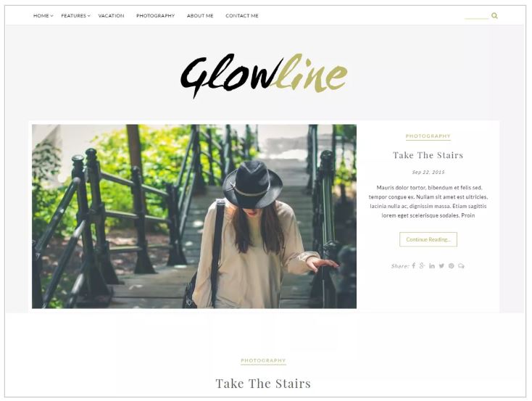Expand the Features menu chevron
The height and width of the screenshot is (401, 532).
tap(89, 16)
